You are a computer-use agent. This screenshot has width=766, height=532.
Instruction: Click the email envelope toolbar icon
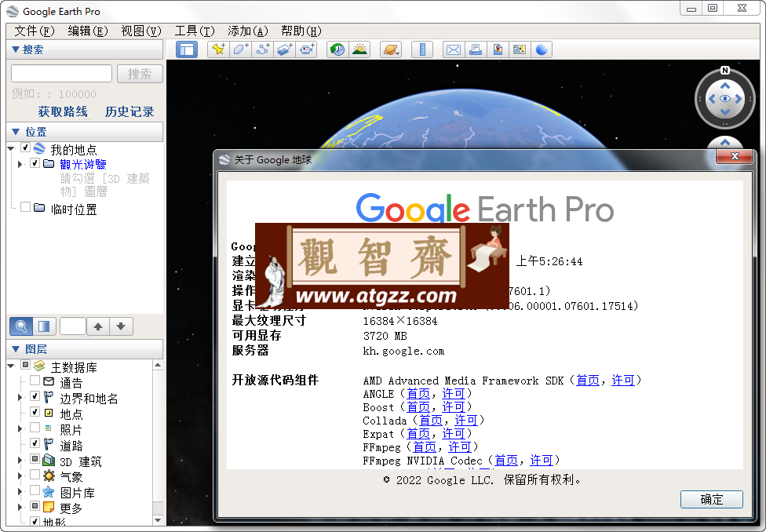(454, 49)
